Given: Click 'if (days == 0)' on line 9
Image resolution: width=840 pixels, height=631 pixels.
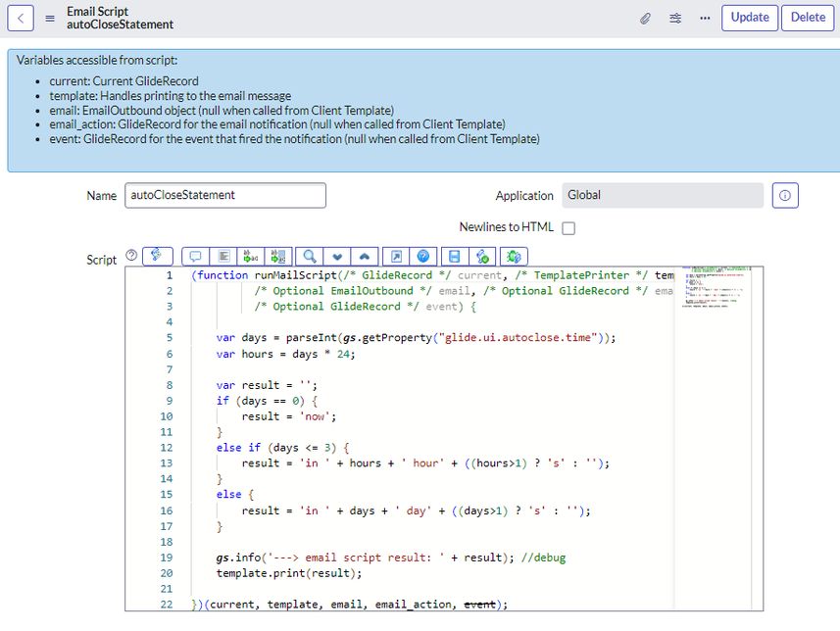Looking at the screenshot, I should [267, 401].
